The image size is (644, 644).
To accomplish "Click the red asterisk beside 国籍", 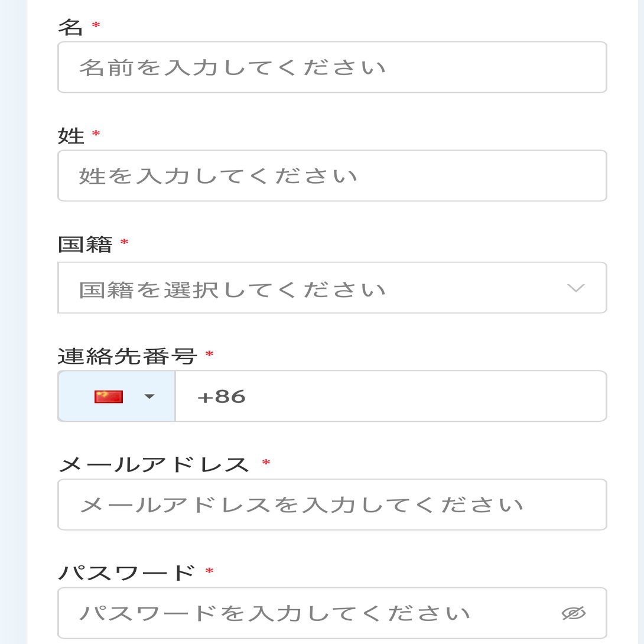I will point(124,242).
